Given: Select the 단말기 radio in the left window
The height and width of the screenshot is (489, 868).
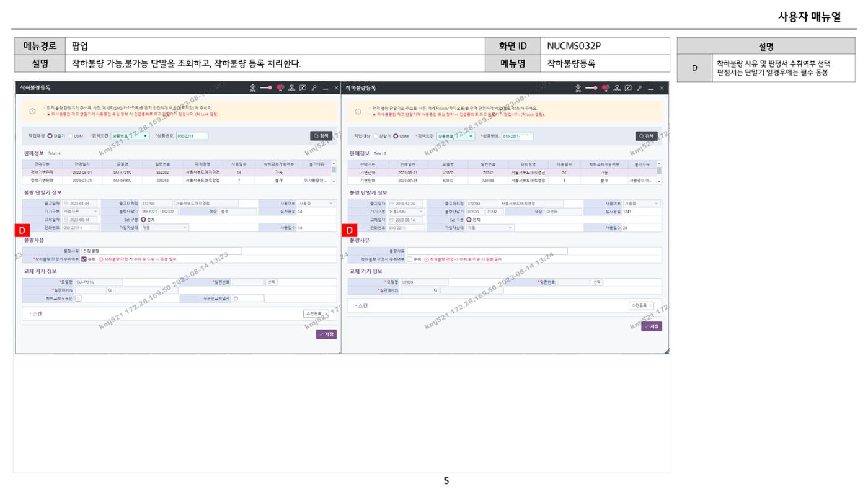Looking at the screenshot, I should pyautogui.click(x=50, y=136).
